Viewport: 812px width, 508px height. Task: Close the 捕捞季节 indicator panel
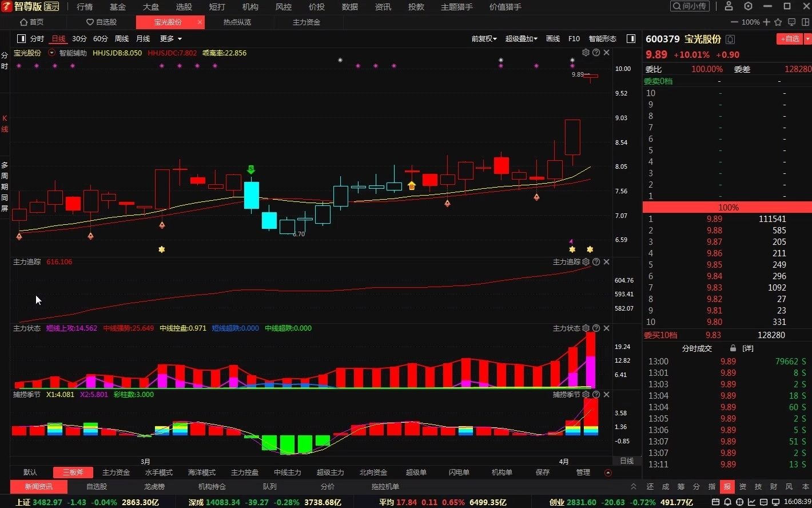(x=607, y=395)
